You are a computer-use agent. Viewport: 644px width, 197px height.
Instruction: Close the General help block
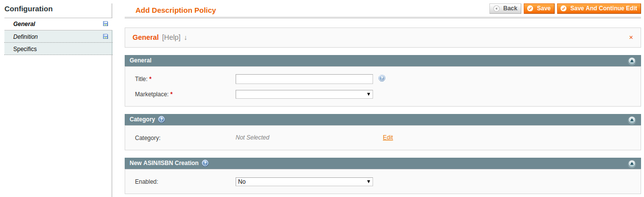pos(631,37)
